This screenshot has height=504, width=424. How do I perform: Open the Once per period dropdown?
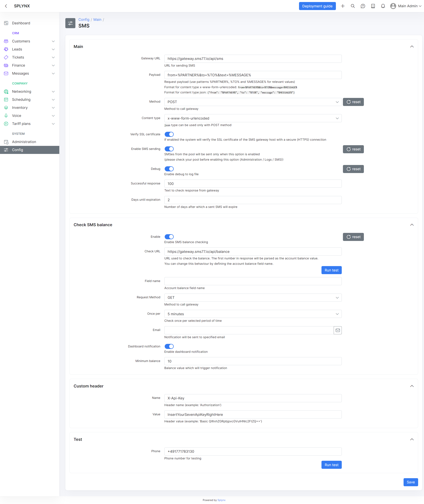pos(253,314)
